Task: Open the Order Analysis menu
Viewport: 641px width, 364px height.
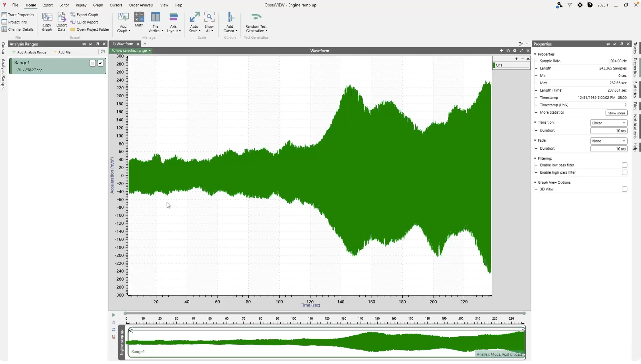Action: point(141,5)
